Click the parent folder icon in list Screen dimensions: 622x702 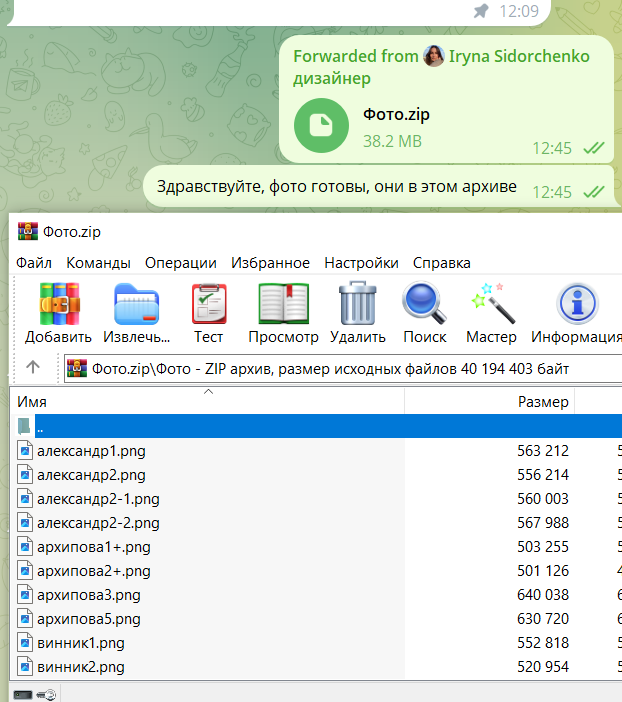pos(24,426)
